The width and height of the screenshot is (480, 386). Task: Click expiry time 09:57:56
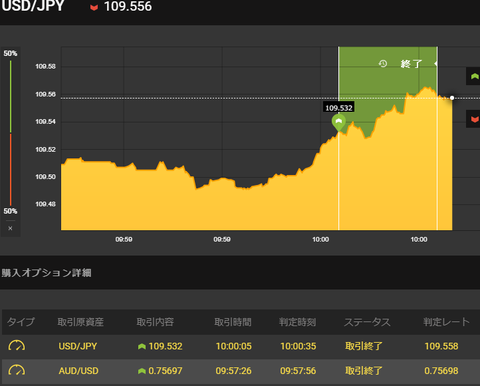coord(298,371)
